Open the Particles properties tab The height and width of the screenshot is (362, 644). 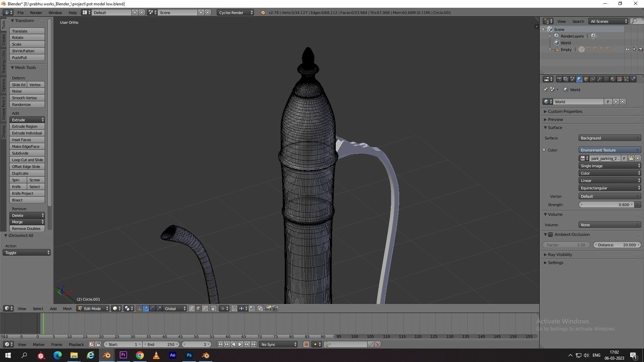[x=626, y=79]
